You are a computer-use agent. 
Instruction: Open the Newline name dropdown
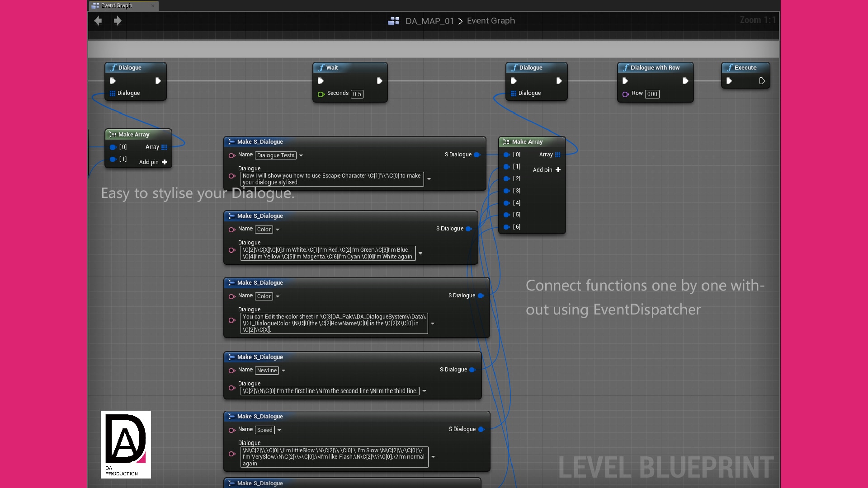coord(283,371)
